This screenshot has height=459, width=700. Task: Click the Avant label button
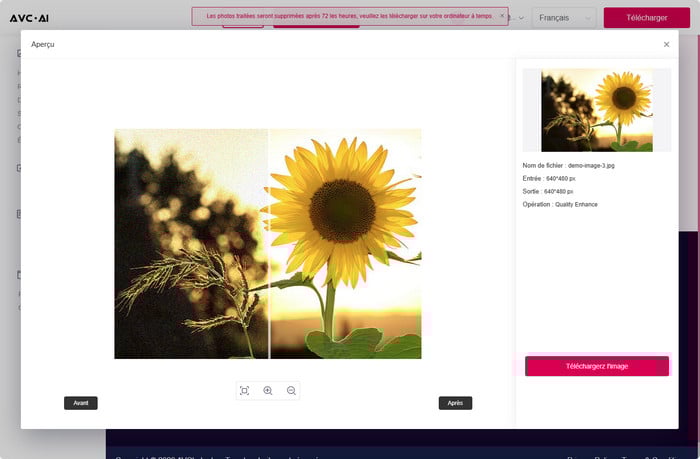tap(81, 403)
